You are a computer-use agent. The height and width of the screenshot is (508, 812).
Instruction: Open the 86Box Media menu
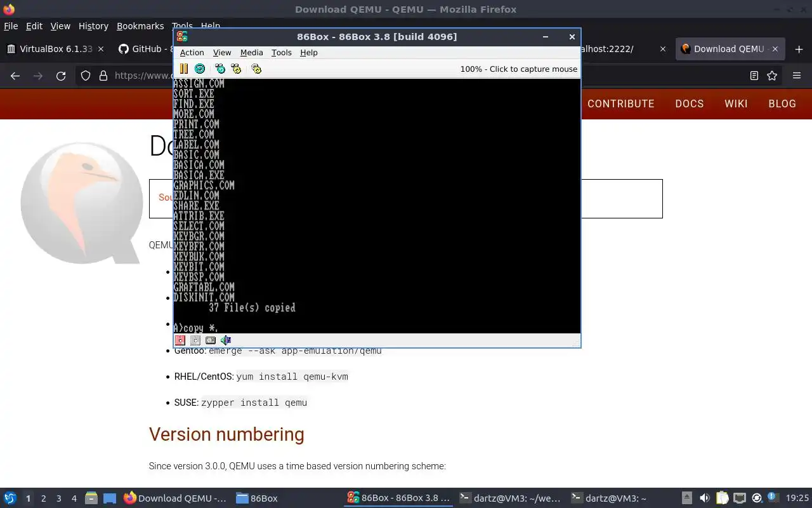251,53
